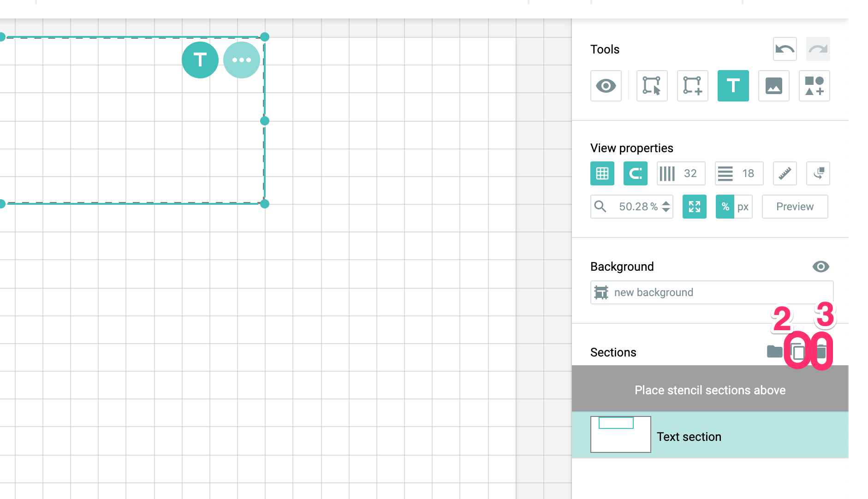
Task: Click the redo arrow in Tools
Action: click(x=818, y=49)
